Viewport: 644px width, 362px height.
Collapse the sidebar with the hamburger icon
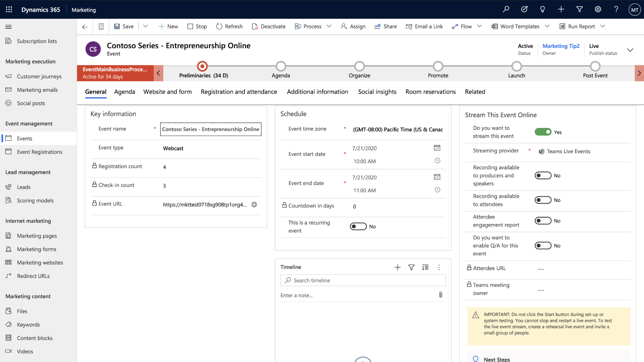[8, 27]
